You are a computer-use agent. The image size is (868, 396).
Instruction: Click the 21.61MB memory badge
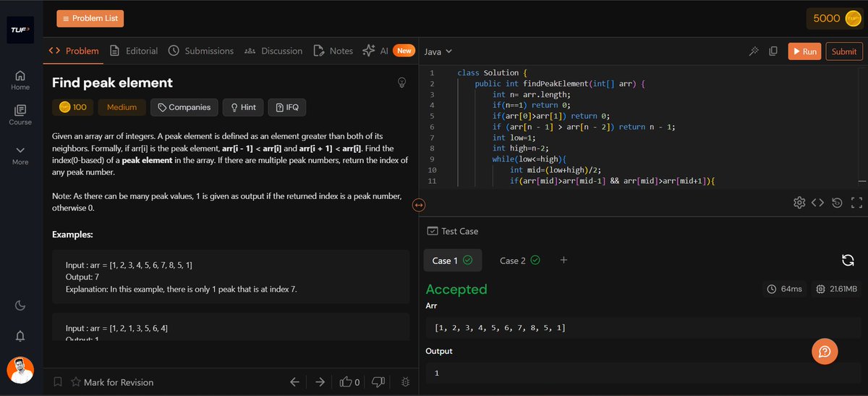click(836, 289)
